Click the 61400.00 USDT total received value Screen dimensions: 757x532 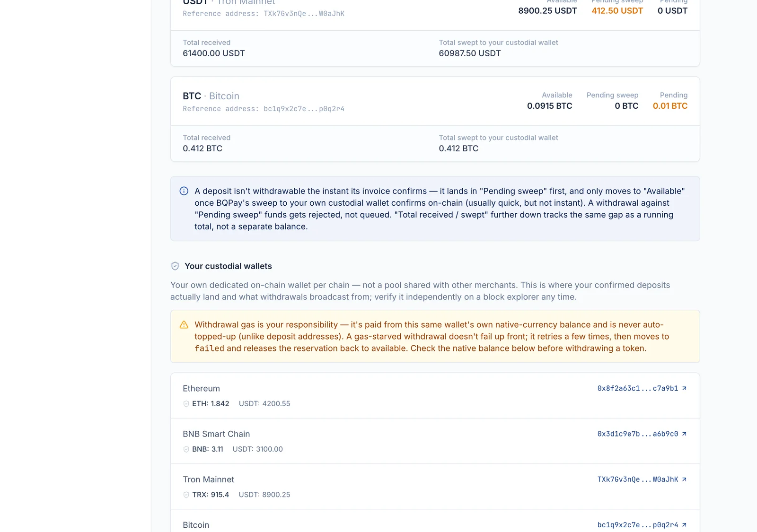click(x=214, y=53)
